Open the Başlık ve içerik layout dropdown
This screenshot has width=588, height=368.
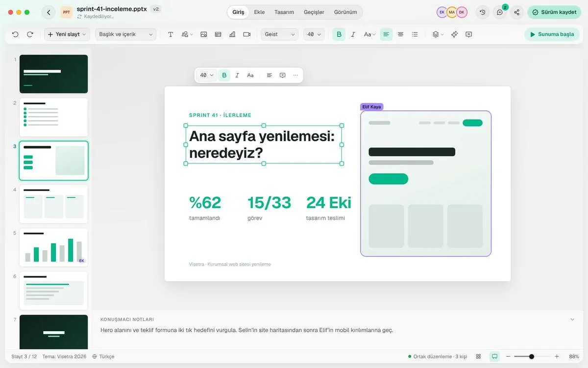coord(126,34)
